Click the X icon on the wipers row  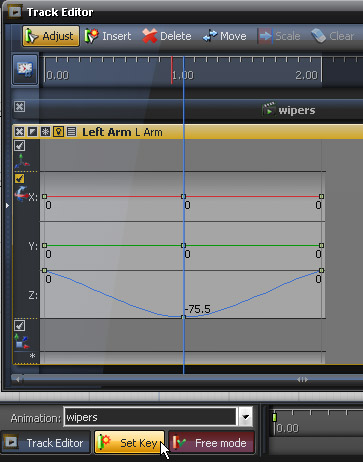20,107
